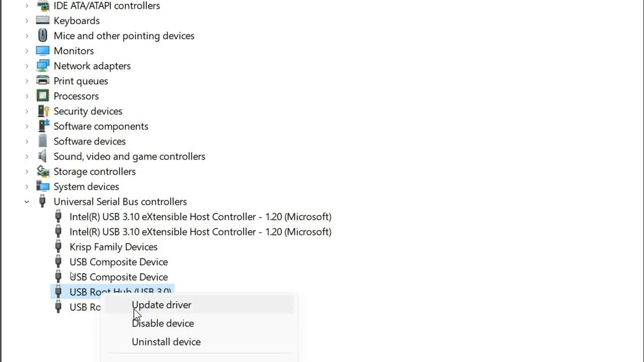
Task: Click the Security devices icon
Action: 43,111
